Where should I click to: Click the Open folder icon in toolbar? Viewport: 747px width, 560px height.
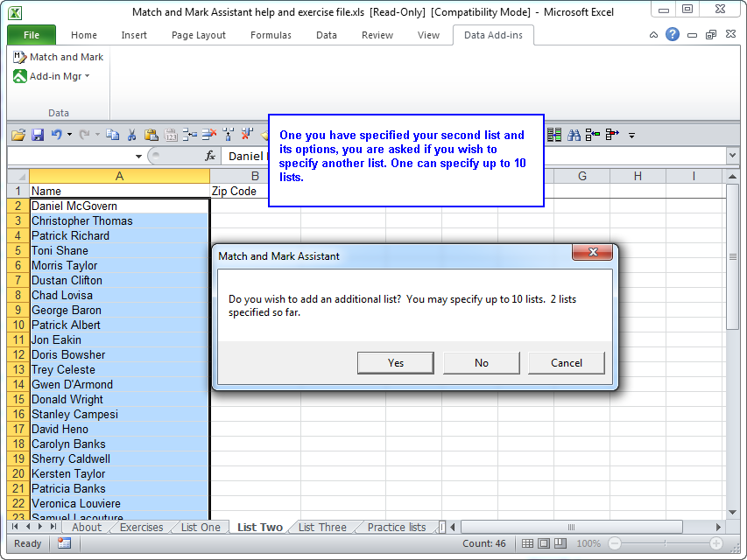click(x=18, y=135)
